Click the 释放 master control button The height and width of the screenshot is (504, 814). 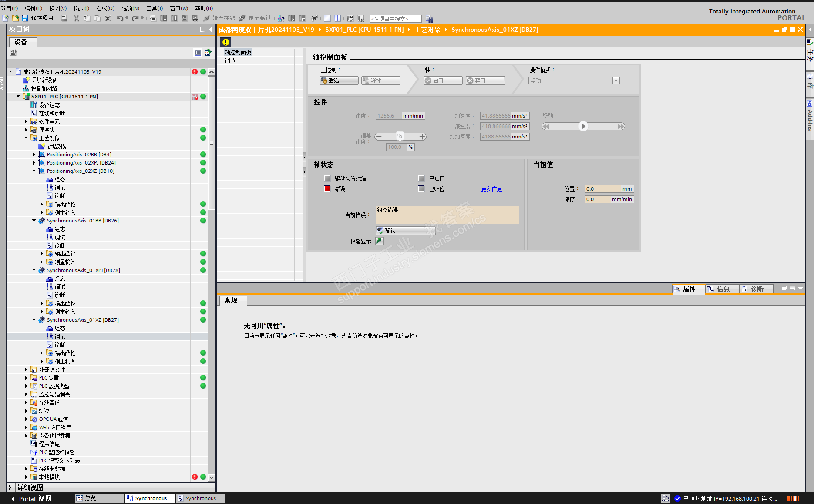click(381, 81)
